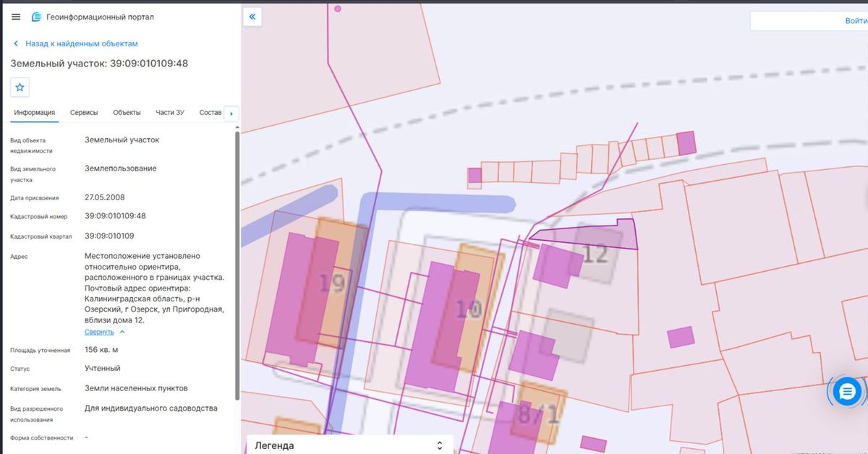This screenshot has width=868, height=454.
Task: Open the chat support bubble icon
Action: [847, 392]
